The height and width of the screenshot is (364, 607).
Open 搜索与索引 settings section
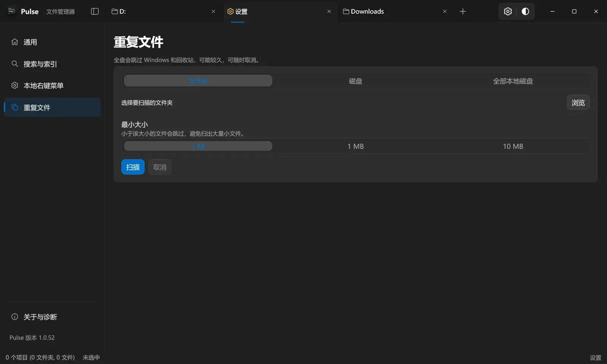(52, 64)
